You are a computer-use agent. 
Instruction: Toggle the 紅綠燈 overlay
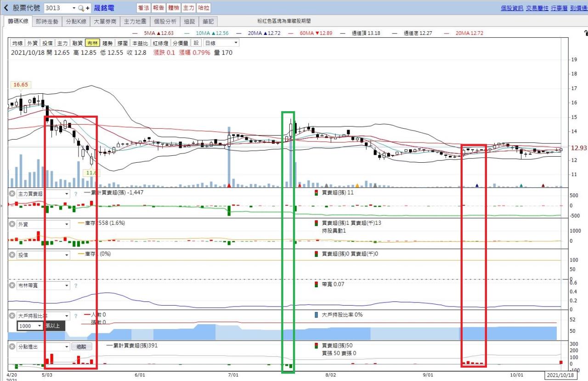pos(160,43)
